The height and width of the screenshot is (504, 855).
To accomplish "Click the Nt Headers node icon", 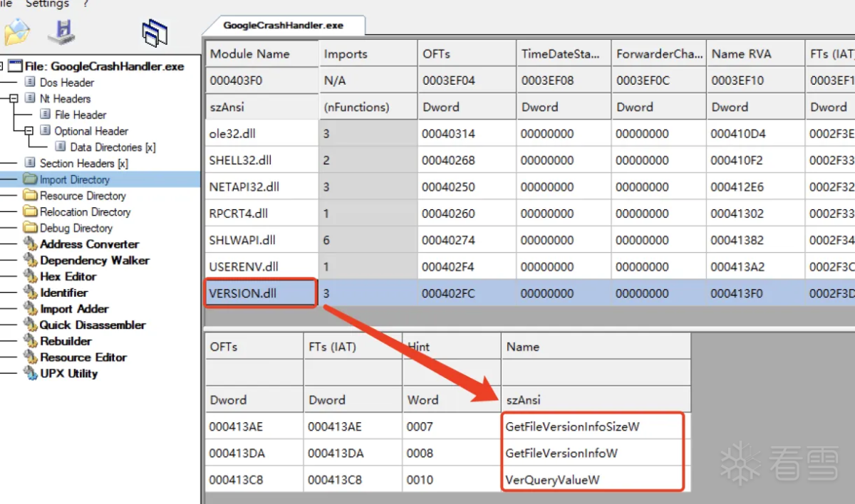I will click(30, 98).
